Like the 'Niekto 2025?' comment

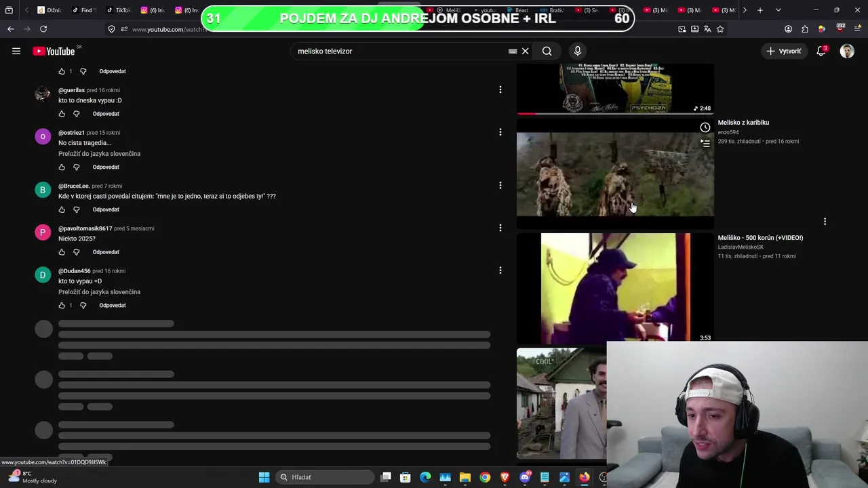click(62, 252)
